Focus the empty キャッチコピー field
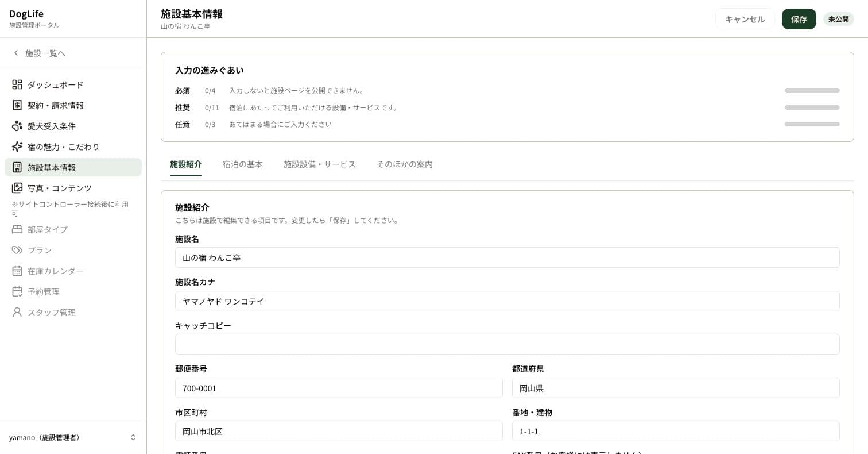 (x=507, y=344)
